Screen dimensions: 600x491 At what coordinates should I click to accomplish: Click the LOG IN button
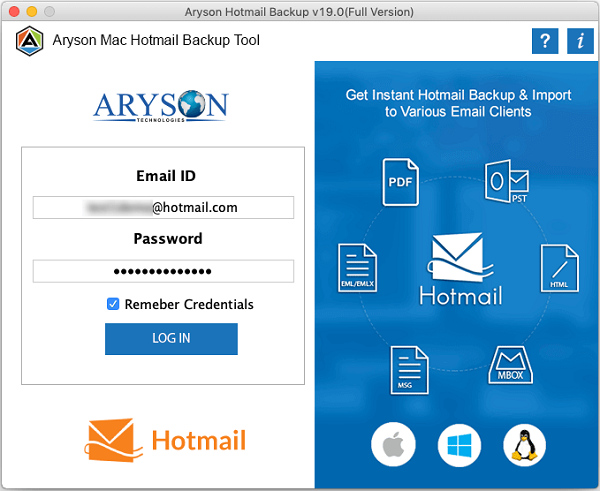[171, 339]
